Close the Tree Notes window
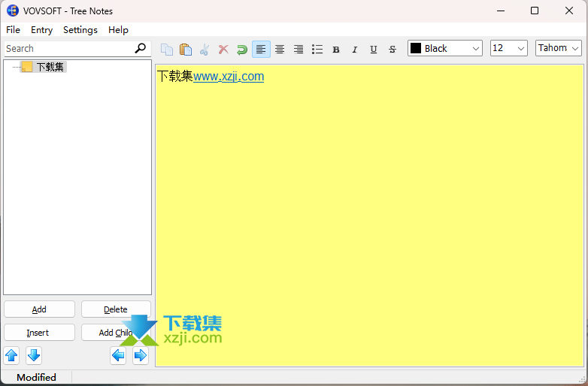The image size is (588, 386). pyautogui.click(x=569, y=11)
